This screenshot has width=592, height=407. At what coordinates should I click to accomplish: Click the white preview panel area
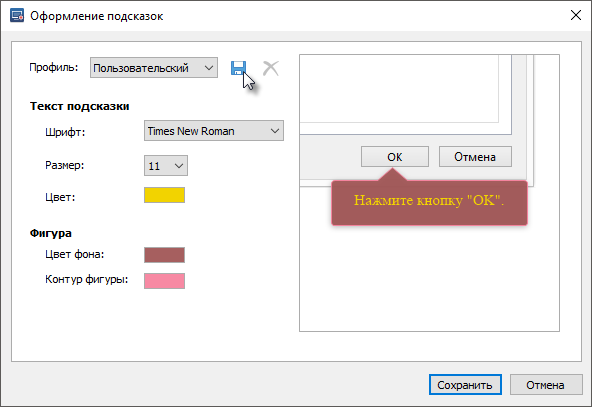(x=429, y=278)
